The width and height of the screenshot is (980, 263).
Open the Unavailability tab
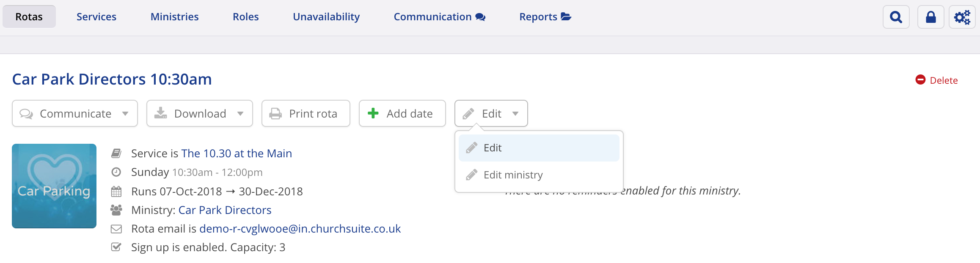326,17
